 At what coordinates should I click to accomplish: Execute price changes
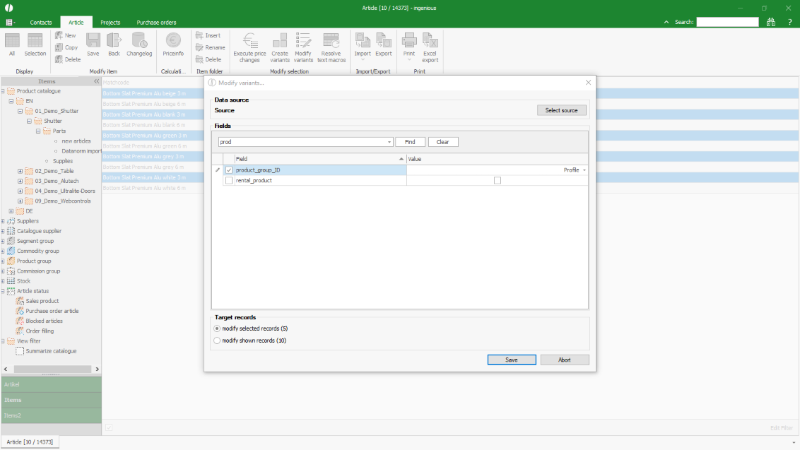249,47
